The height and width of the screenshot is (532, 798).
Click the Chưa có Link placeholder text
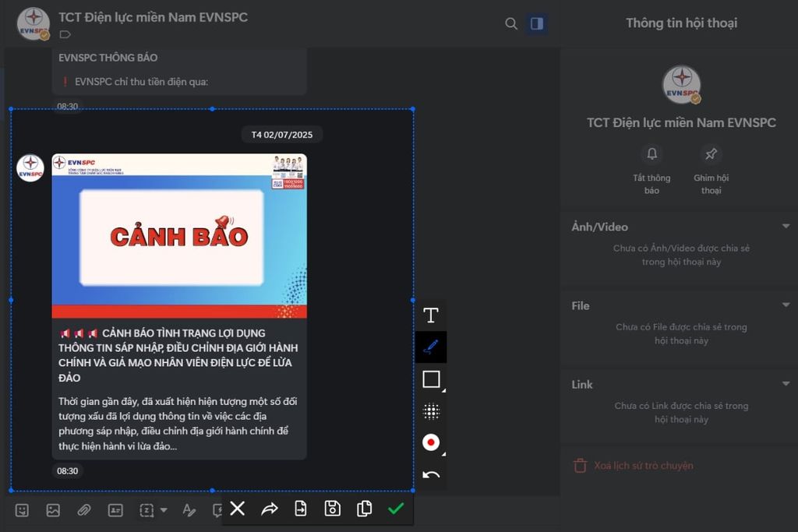coord(681,413)
